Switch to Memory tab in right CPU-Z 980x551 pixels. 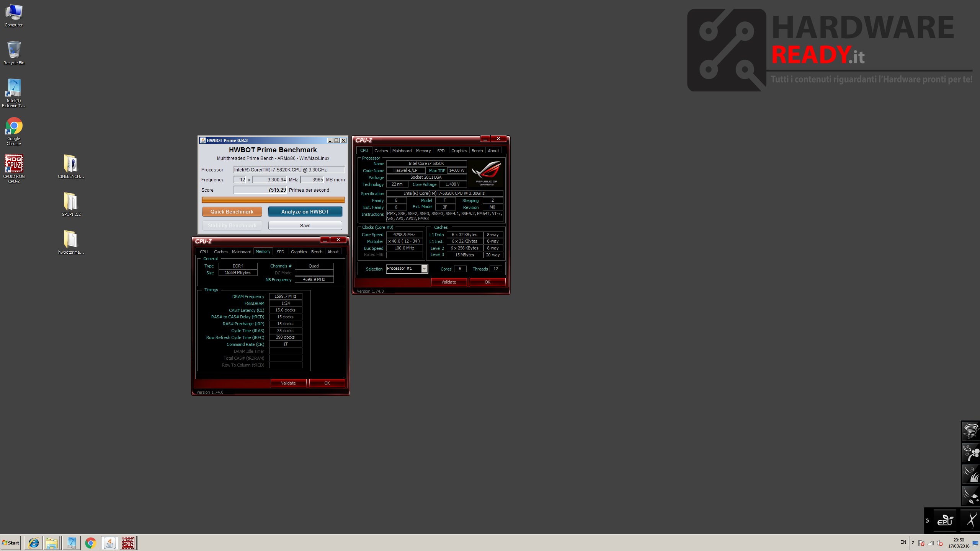pos(423,151)
